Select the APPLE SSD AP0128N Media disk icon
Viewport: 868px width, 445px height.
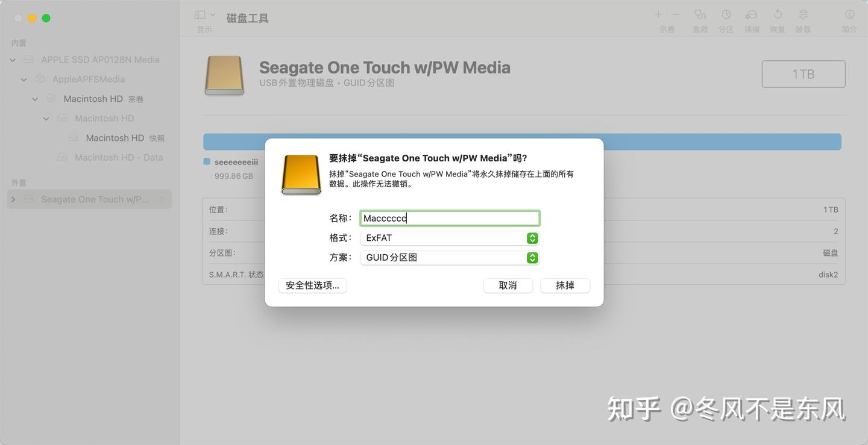[x=29, y=60]
